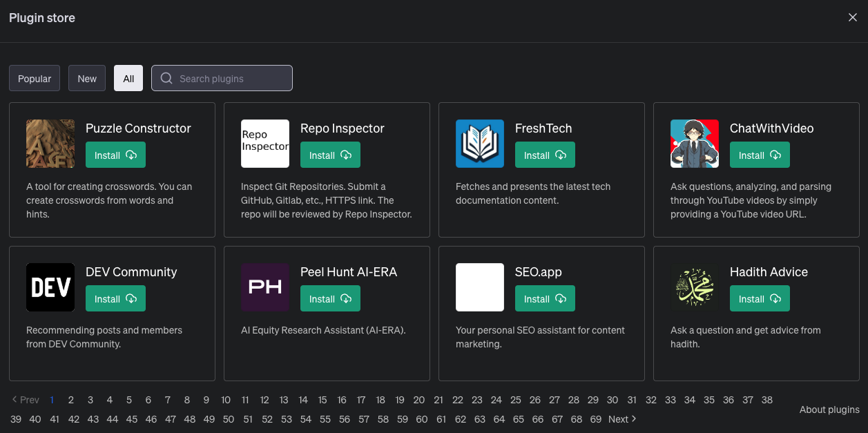This screenshot has width=868, height=433.
Task: Jump to page 2 of plugins
Action: tap(71, 400)
